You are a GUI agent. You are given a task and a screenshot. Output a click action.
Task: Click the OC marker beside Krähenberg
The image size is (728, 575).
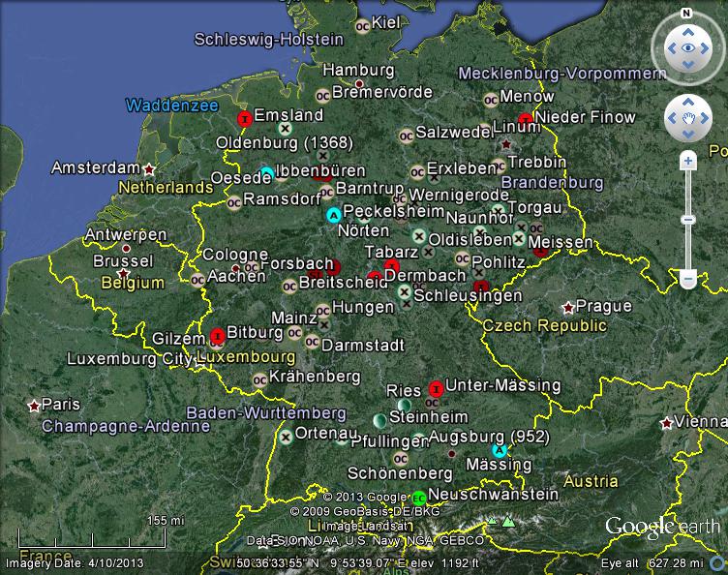259,380
